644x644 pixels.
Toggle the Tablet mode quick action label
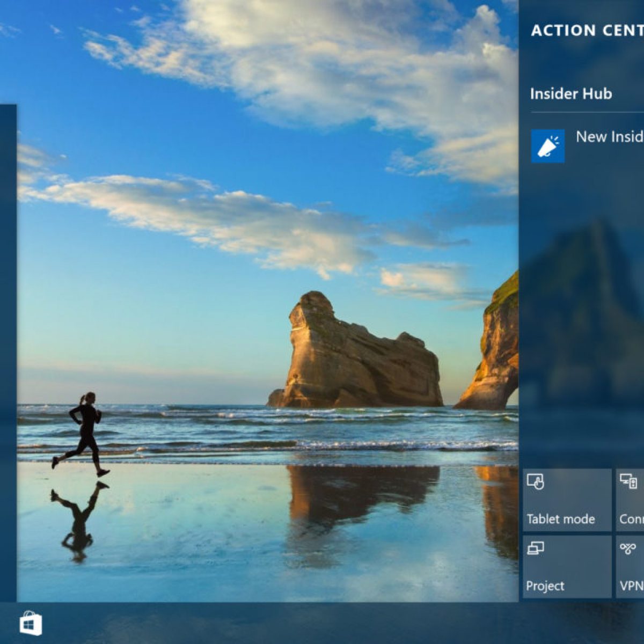coord(560,519)
